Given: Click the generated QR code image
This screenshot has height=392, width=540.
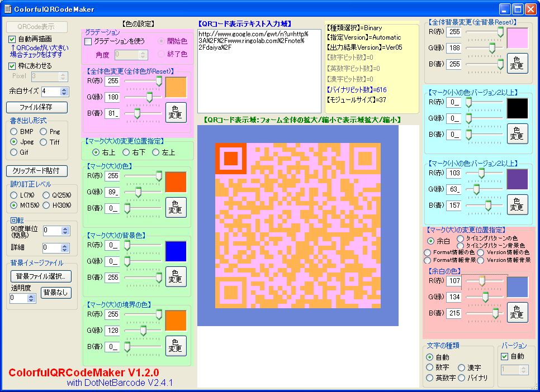Looking at the screenshot, I should [x=298, y=226].
